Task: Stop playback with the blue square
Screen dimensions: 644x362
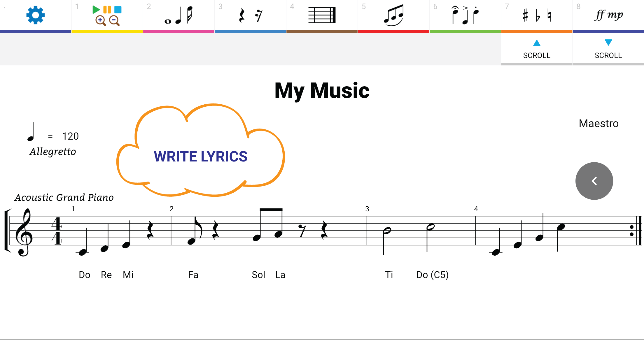Action: [118, 10]
